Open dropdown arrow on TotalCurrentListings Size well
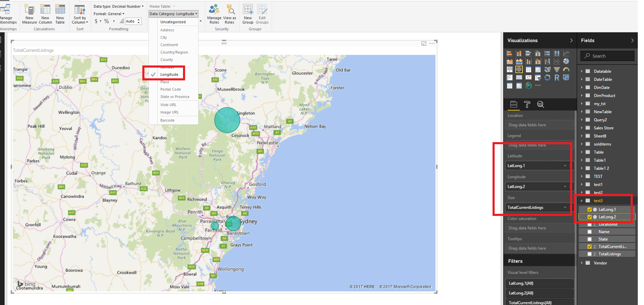The image size is (644, 305). 565,207
